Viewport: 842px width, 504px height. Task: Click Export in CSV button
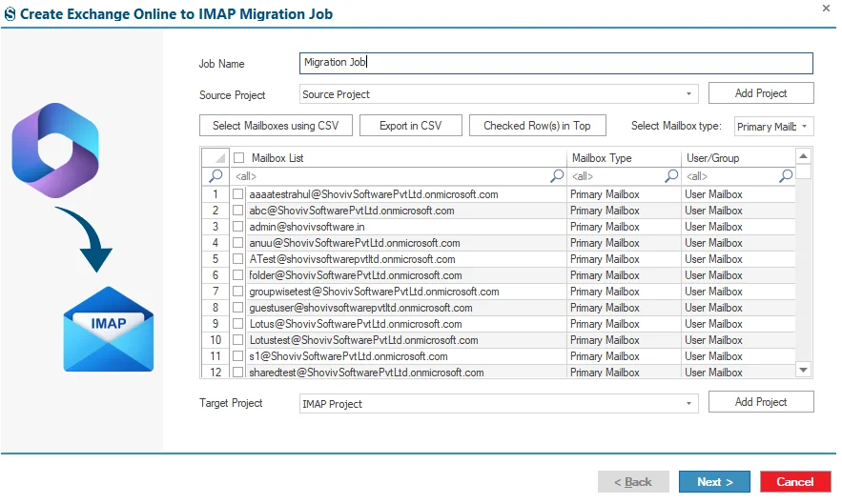point(410,126)
